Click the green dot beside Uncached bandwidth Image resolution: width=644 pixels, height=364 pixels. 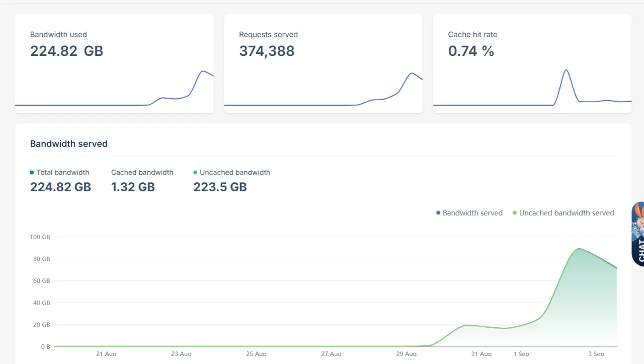pos(195,173)
